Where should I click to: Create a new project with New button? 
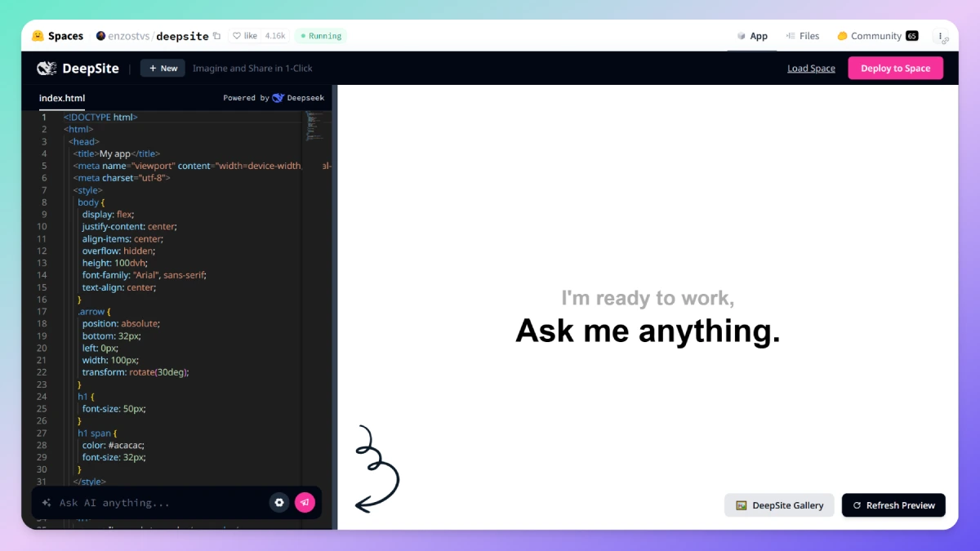pyautogui.click(x=163, y=69)
